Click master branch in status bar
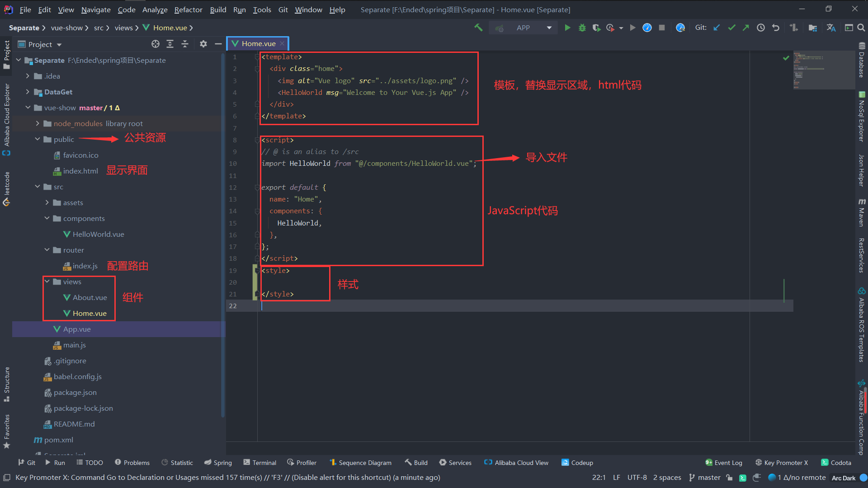The height and width of the screenshot is (488, 868). tap(705, 478)
